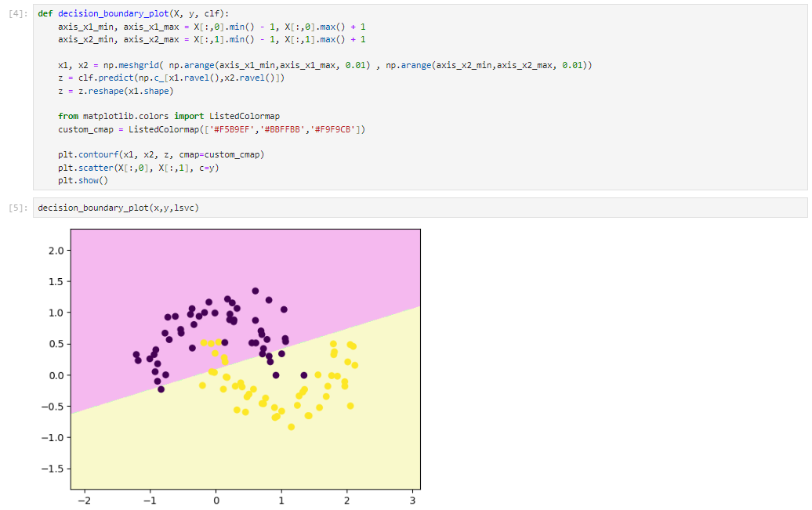This screenshot has height=510, width=812.
Task: Click the axis_x2_min assignment code line
Action: pos(212,39)
